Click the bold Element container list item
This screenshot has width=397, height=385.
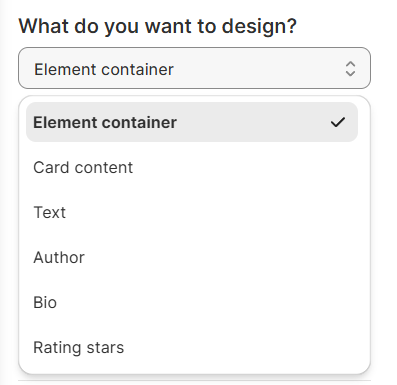(192, 122)
